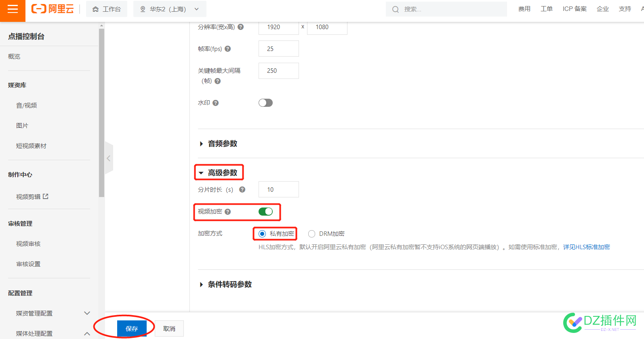
Task: Click the 审核管理 section heading
Action: click(x=20, y=223)
